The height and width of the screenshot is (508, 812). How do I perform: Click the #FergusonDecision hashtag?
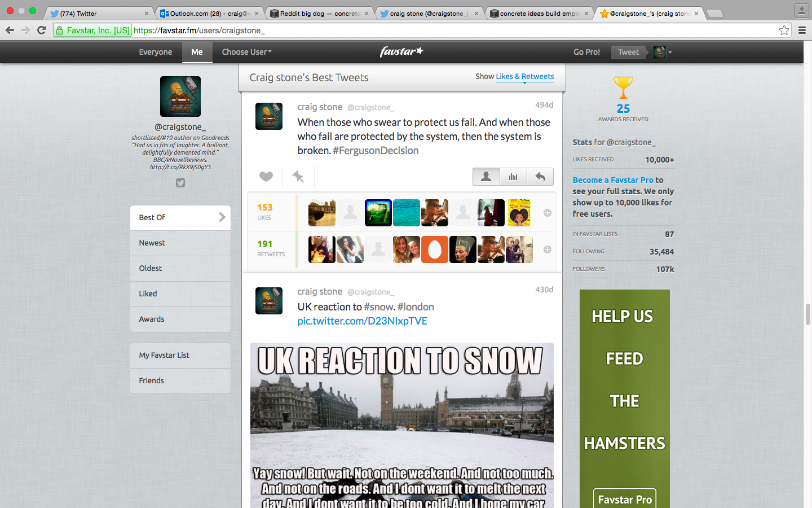tap(376, 151)
